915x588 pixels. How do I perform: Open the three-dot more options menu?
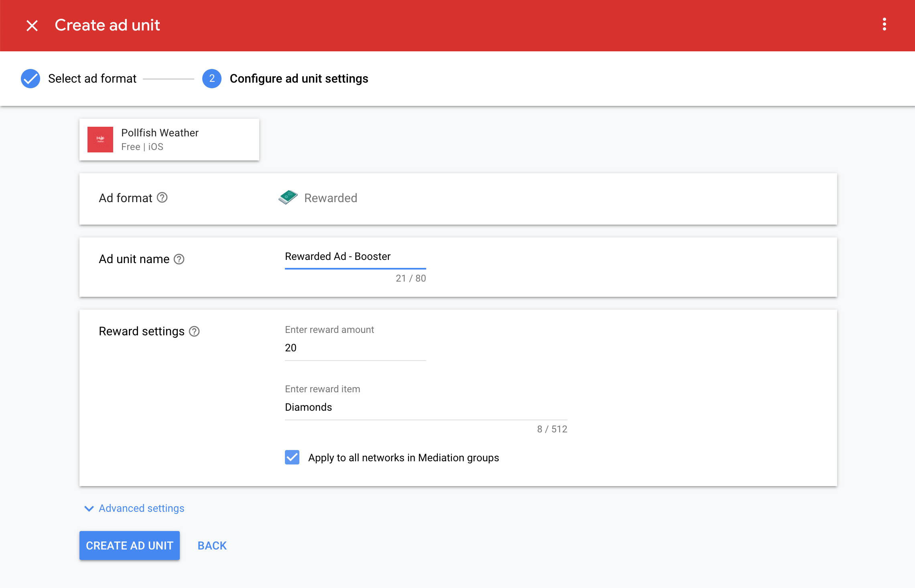pos(884,25)
